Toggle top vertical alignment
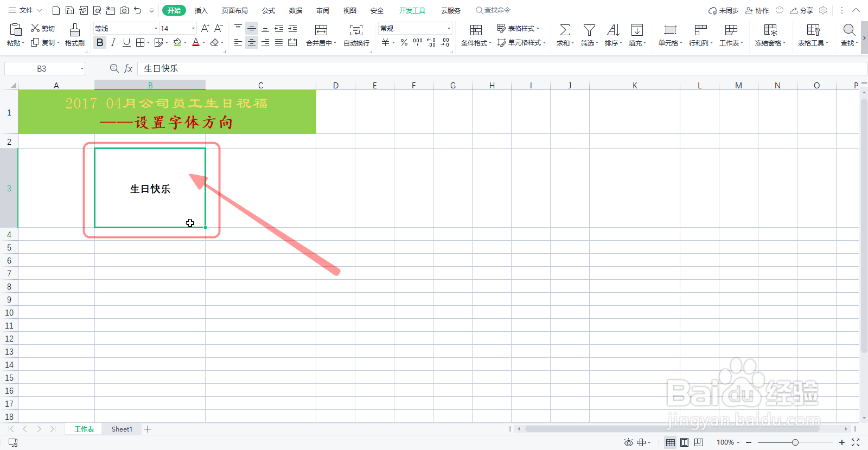 tap(238, 28)
